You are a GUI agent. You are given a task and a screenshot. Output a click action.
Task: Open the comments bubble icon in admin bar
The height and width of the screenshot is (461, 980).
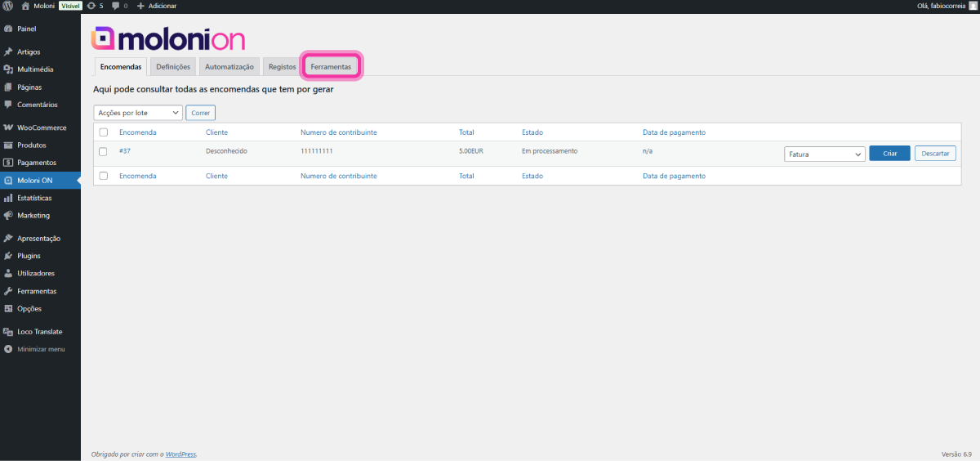(x=115, y=6)
